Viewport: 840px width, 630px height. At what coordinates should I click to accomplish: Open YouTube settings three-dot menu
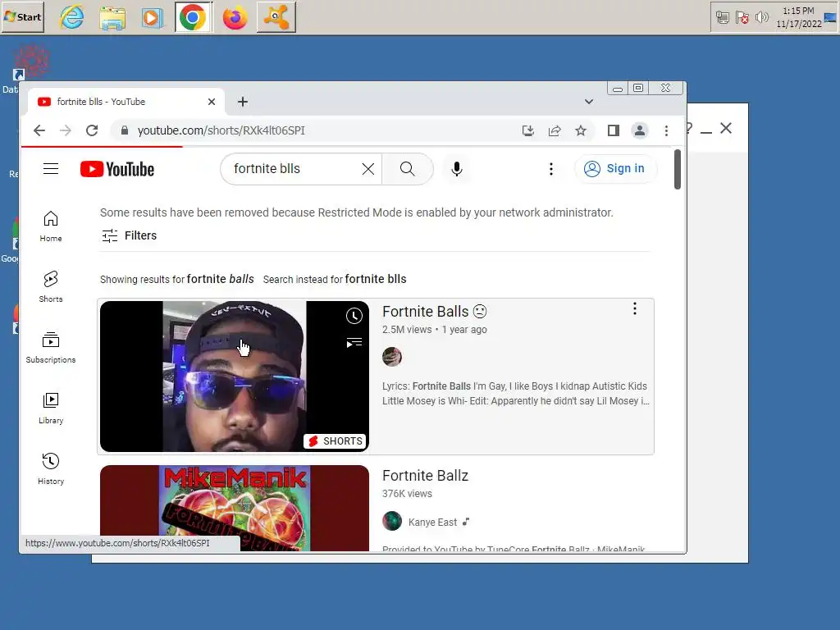tap(550, 169)
